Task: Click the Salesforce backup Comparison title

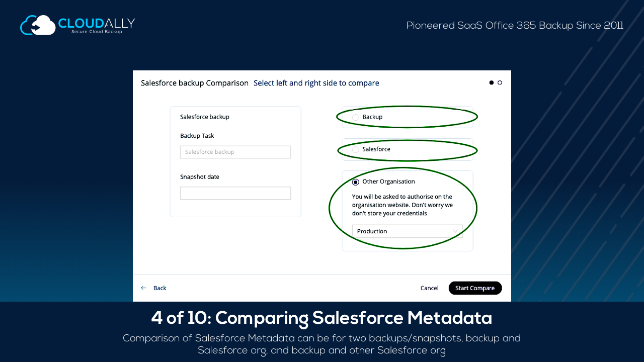Action: coord(195,83)
